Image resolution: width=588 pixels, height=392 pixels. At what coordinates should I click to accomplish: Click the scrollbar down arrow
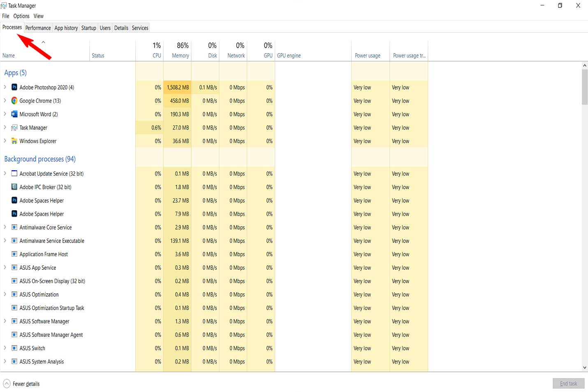coord(585,368)
